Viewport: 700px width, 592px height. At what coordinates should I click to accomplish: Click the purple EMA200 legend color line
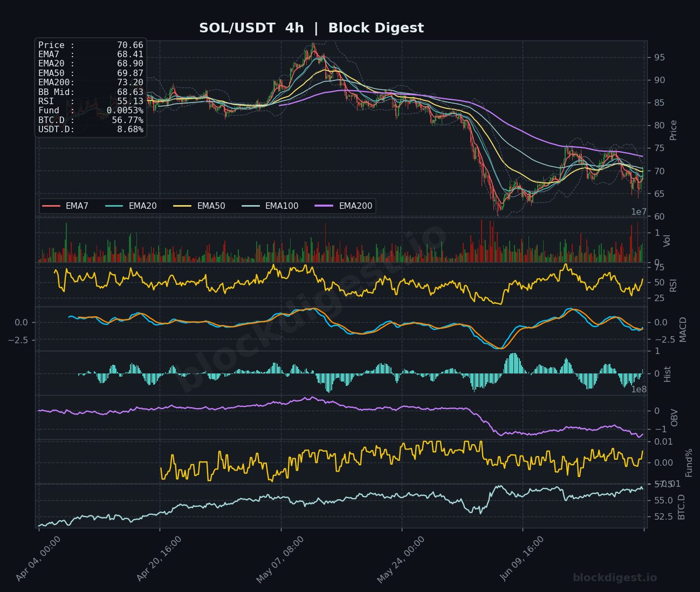pyautogui.click(x=324, y=206)
